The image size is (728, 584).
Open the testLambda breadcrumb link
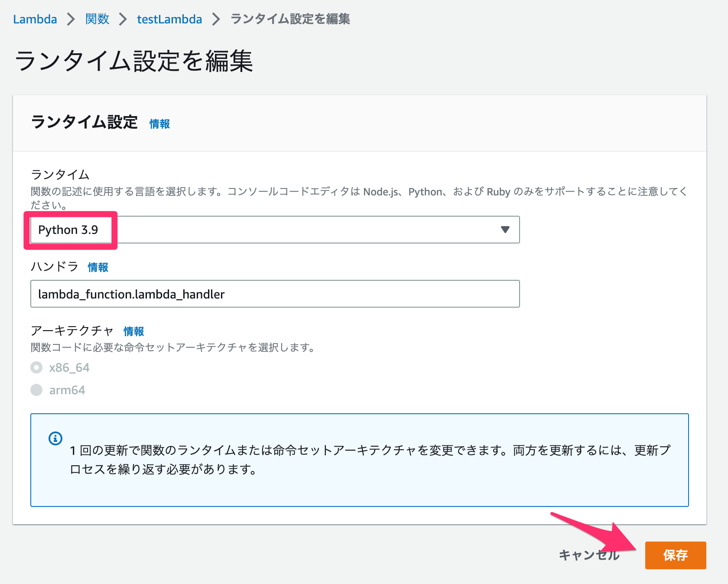click(169, 19)
